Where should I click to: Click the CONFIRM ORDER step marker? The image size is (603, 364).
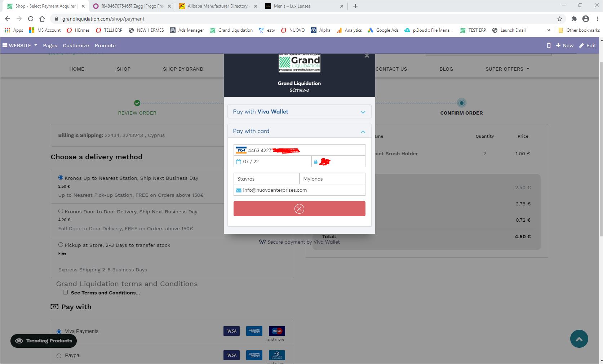pyautogui.click(x=461, y=103)
